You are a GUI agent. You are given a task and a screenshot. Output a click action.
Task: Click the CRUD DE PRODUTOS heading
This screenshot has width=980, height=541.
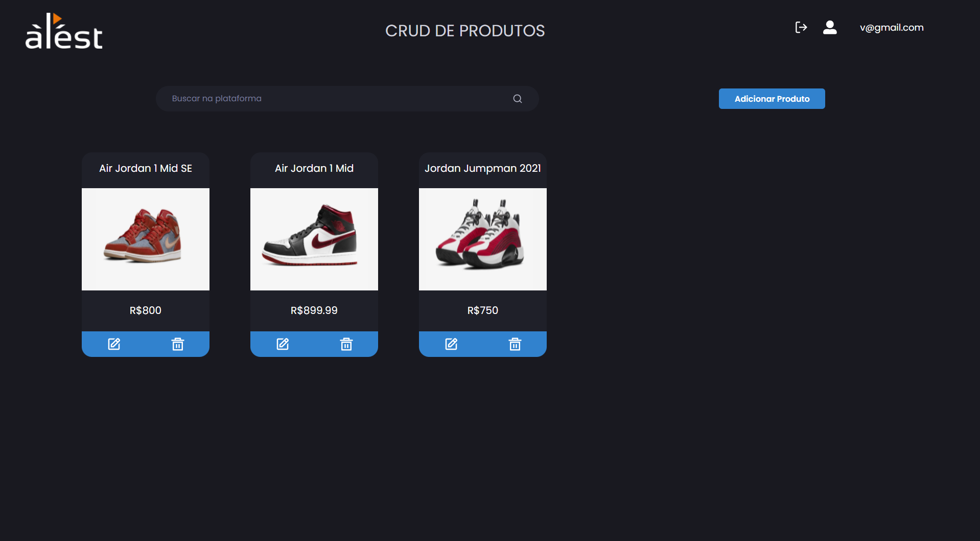tap(465, 31)
